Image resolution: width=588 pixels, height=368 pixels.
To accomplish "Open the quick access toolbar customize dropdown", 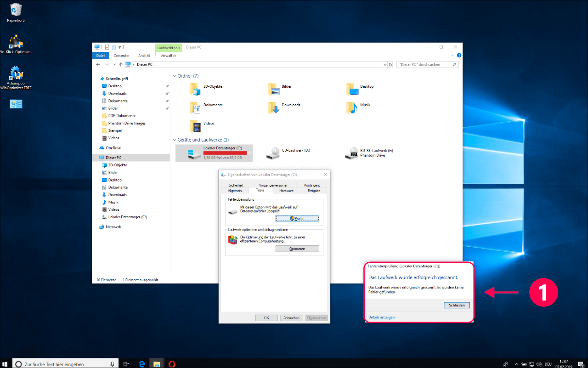I will coord(119,47).
